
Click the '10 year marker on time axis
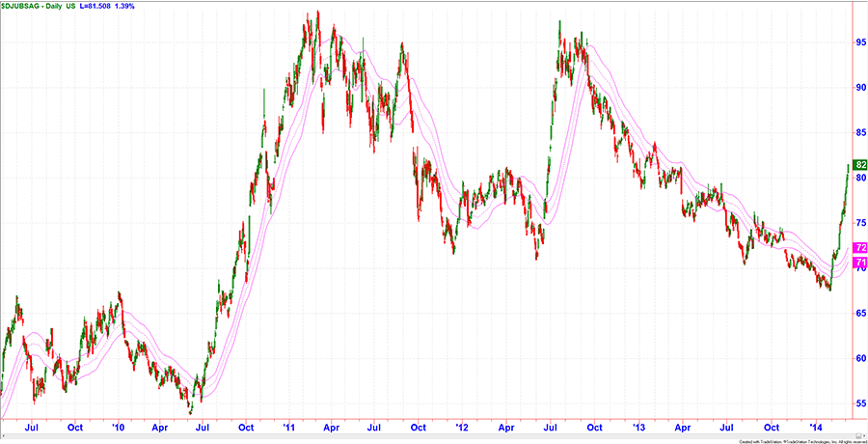coord(119,426)
